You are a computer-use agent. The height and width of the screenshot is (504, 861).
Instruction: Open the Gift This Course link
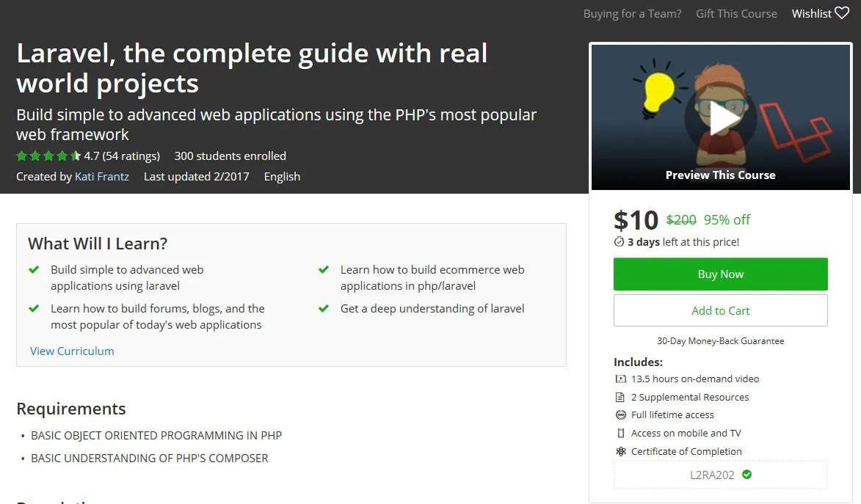(736, 13)
